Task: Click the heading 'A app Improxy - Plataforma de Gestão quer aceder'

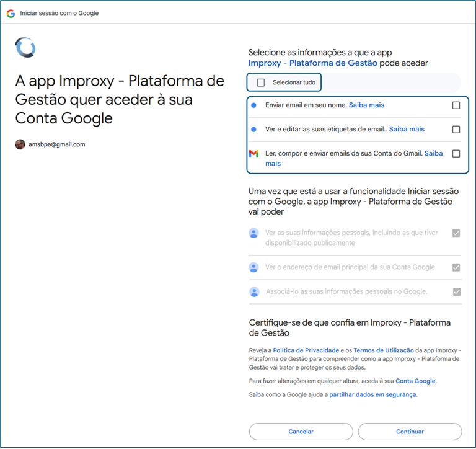Action: [120, 99]
